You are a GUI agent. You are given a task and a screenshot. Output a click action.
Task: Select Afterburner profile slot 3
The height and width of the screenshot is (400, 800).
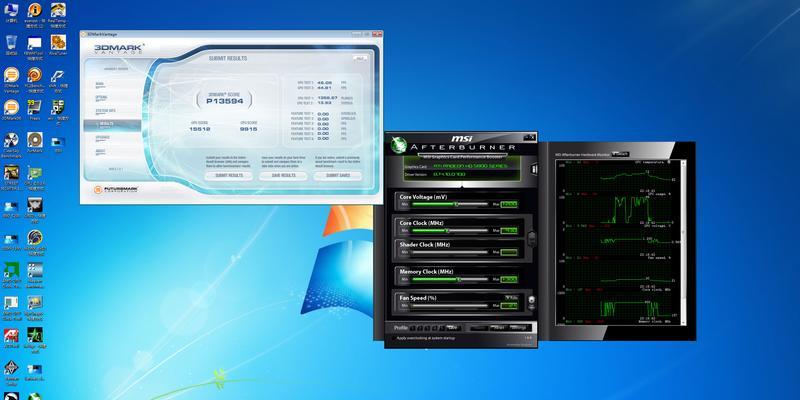(426, 328)
